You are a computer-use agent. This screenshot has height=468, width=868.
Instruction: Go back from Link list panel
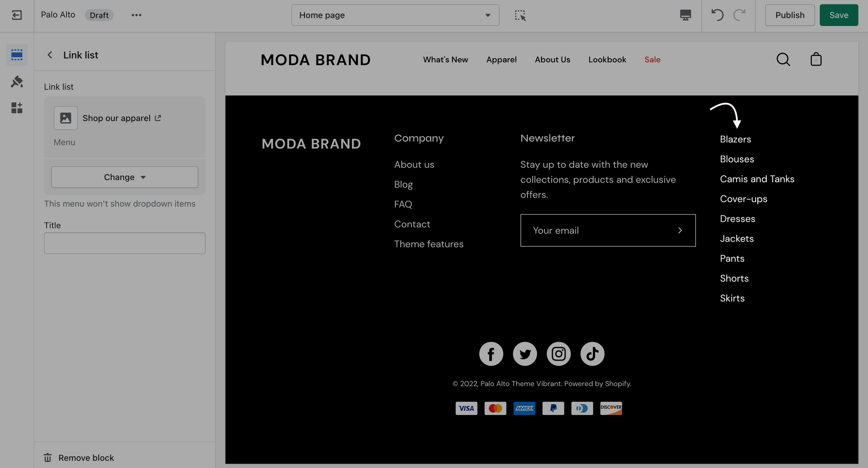[50, 55]
